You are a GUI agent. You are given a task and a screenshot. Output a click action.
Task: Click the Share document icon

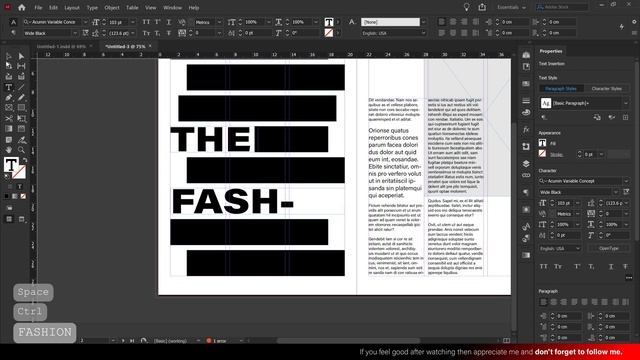pos(482,7)
